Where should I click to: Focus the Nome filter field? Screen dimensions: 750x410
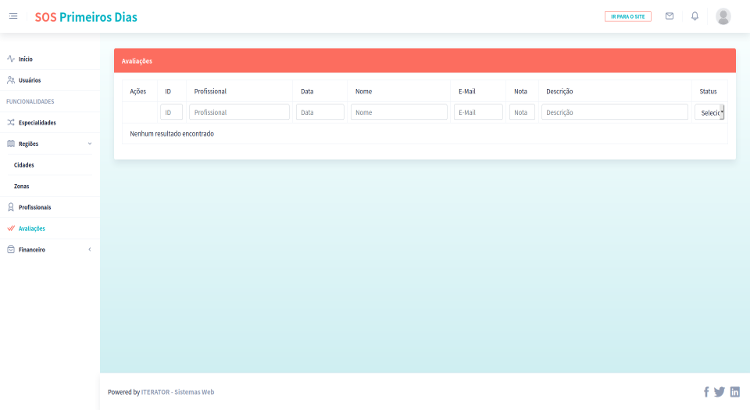point(399,112)
